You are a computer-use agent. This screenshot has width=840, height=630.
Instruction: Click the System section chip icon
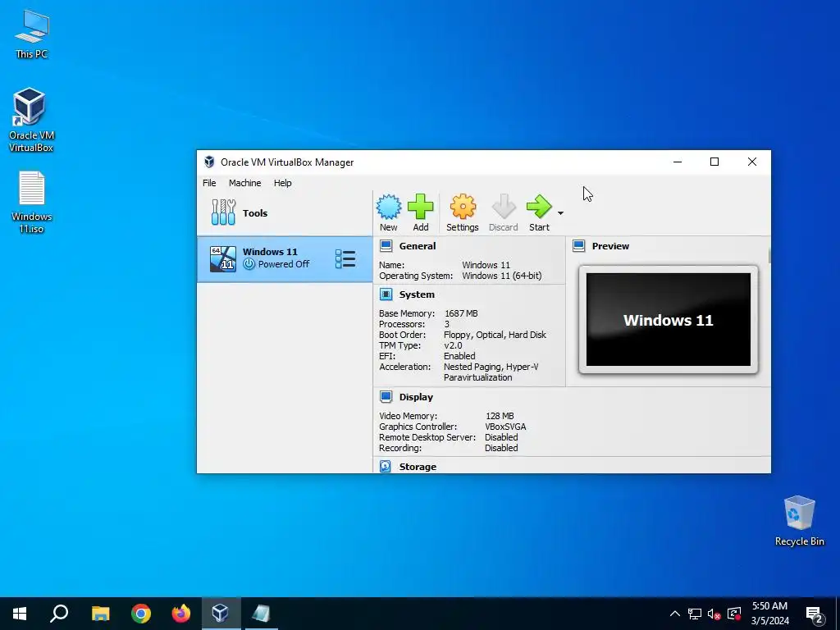386,294
